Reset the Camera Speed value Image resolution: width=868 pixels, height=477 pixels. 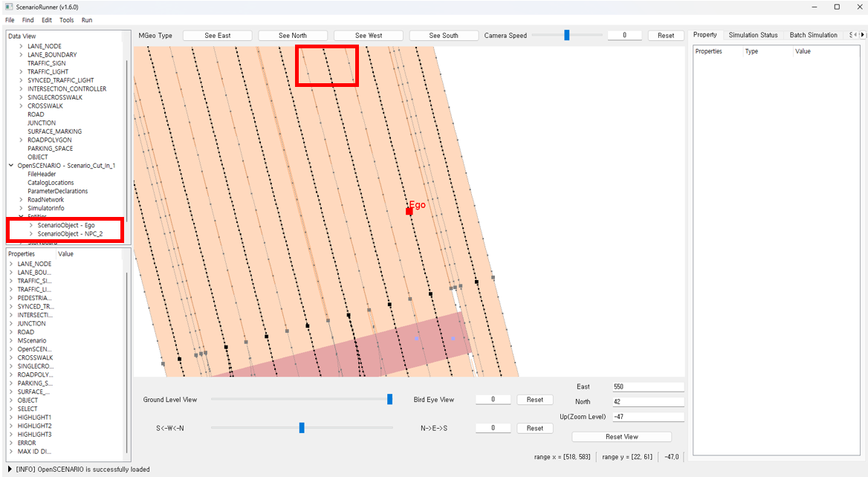pos(666,36)
